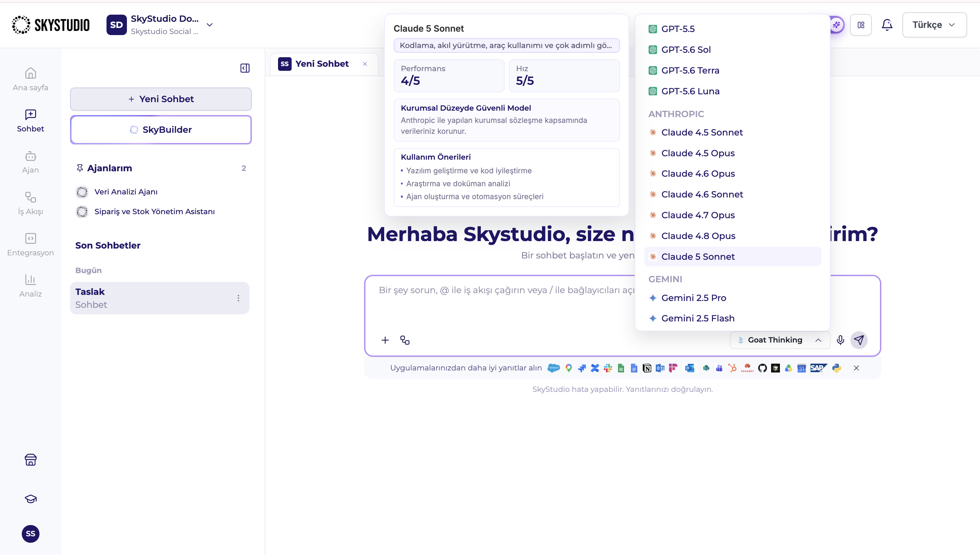Open the layout grid button in the header
The image size is (980, 555).
pyautogui.click(x=861, y=25)
